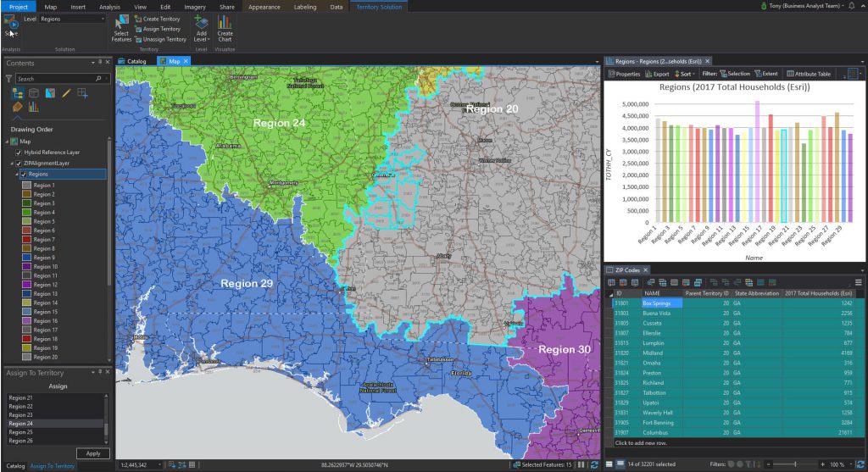Open the table hamburger menu
868x472 pixels.
tap(858, 282)
